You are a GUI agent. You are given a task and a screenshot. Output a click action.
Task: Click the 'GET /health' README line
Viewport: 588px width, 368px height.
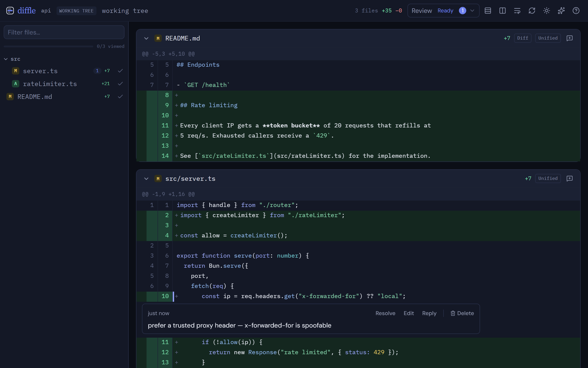(x=203, y=85)
